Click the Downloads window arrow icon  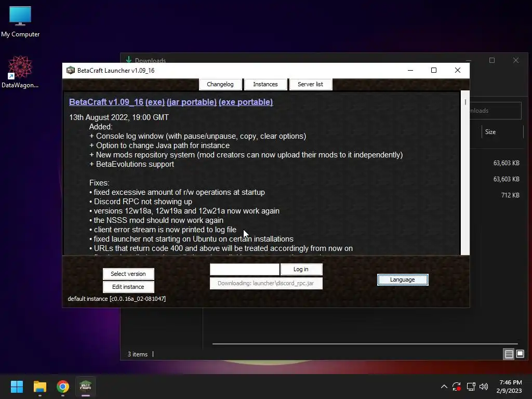coord(129,59)
